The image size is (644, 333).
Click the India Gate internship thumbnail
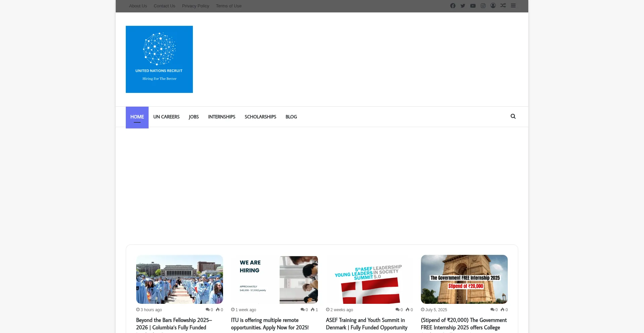pyautogui.click(x=464, y=279)
